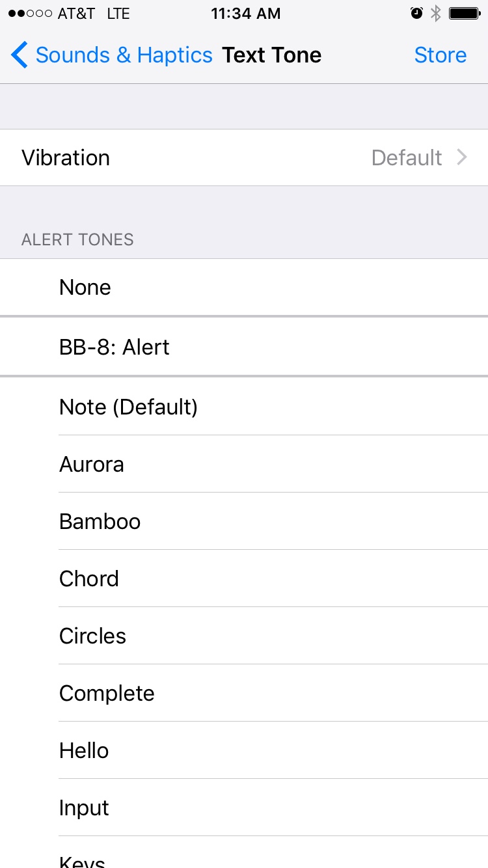Tap the back chevron arrow icon

20,55
